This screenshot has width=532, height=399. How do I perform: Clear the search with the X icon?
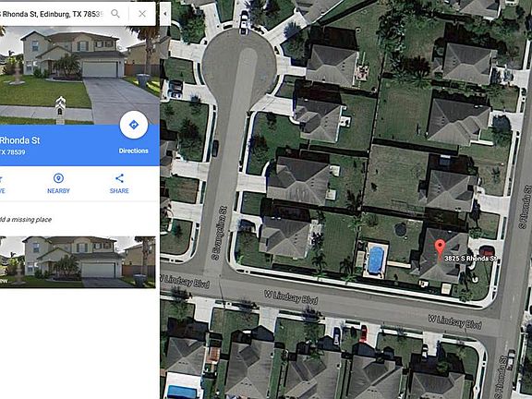tap(142, 14)
